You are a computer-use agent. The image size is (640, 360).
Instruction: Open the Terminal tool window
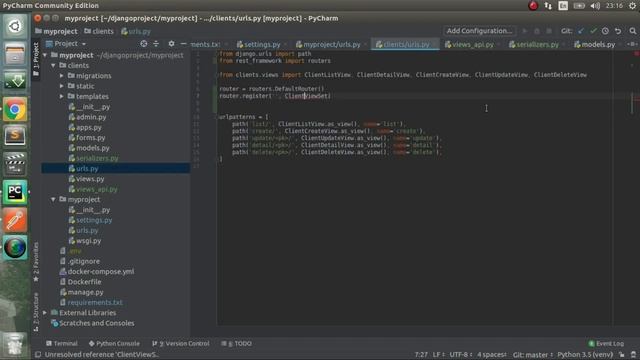(x=62, y=344)
